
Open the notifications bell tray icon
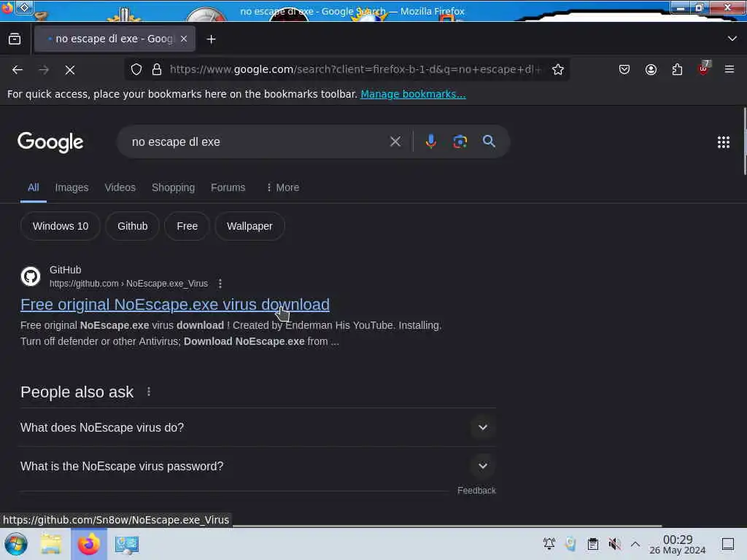(x=549, y=544)
